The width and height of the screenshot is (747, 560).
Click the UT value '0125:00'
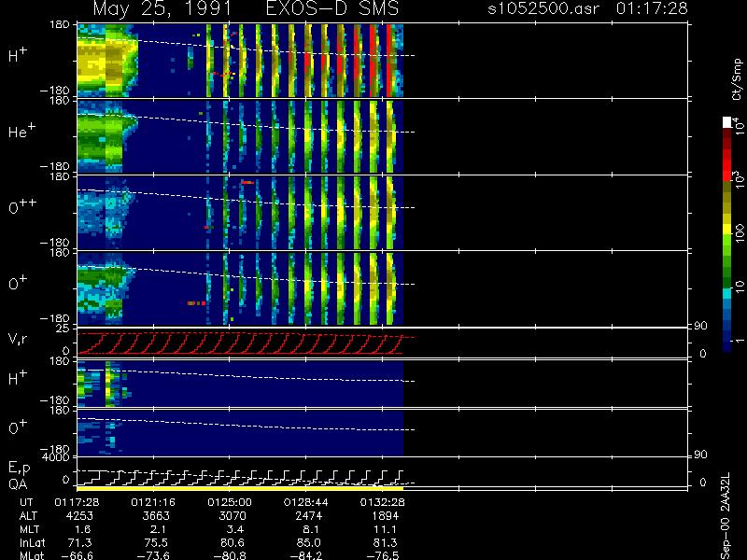[x=230, y=502]
